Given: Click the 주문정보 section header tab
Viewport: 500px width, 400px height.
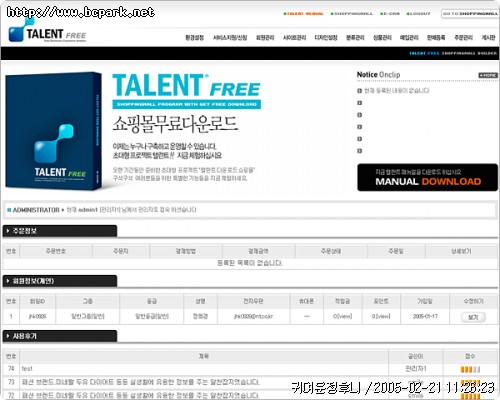Looking at the screenshot, I should (60, 231).
